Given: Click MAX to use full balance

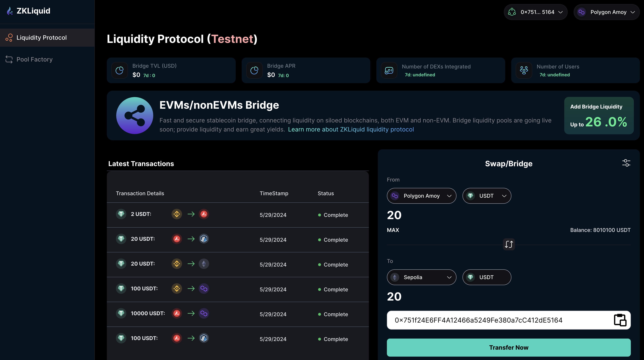Looking at the screenshot, I should (393, 230).
